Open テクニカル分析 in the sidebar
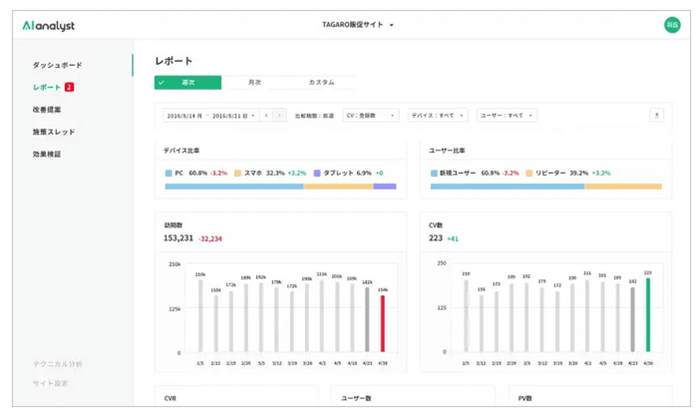 tap(57, 364)
